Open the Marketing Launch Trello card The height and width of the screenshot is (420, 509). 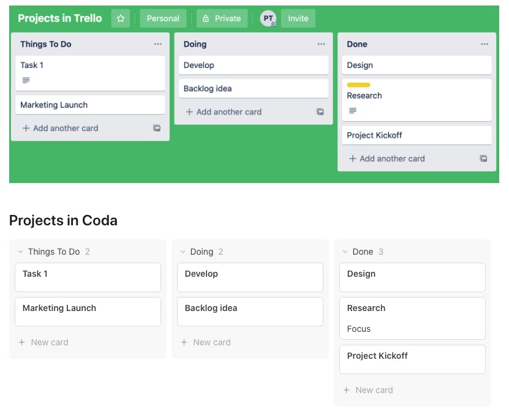tap(89, 105)
